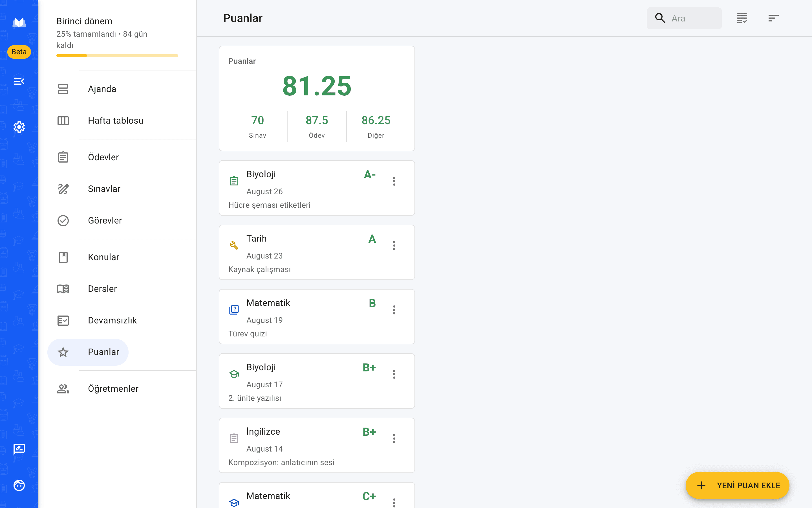Click the checklist filter icon in header
The width and height of the screenshot is (812, 508).
click(x=742, y=18)
